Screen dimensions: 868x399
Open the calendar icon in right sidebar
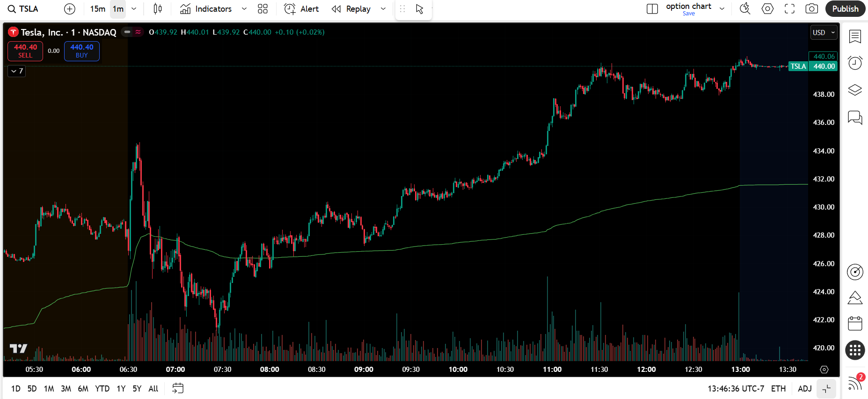coord(855,323)
